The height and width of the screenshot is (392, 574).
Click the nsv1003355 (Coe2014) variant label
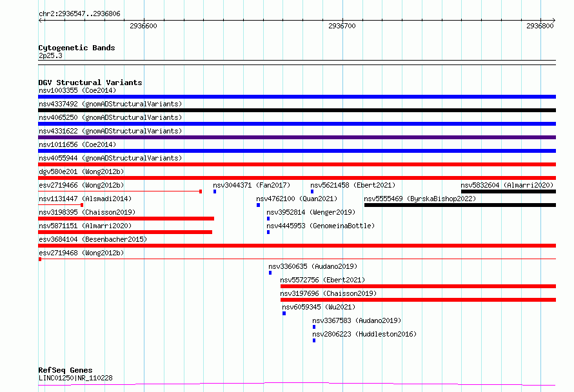point(77,90)
